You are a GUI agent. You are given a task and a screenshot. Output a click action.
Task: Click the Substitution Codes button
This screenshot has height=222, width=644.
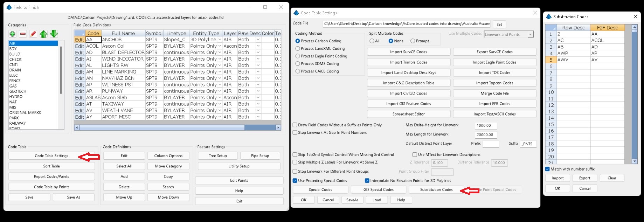(436, 189)
